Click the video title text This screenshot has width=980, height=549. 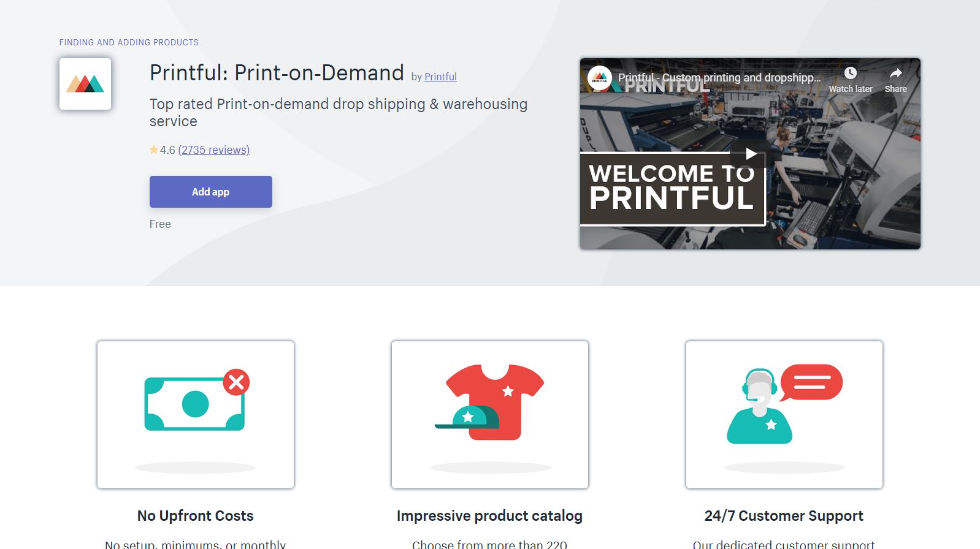pyautogui.click(x=719, y=78)
